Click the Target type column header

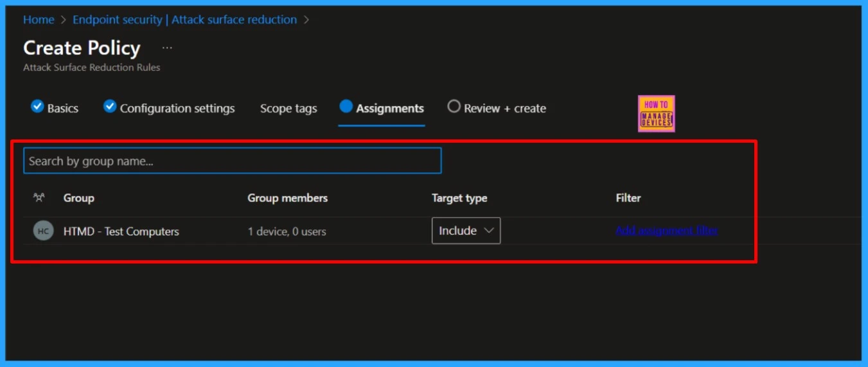(x=459, y=198)
